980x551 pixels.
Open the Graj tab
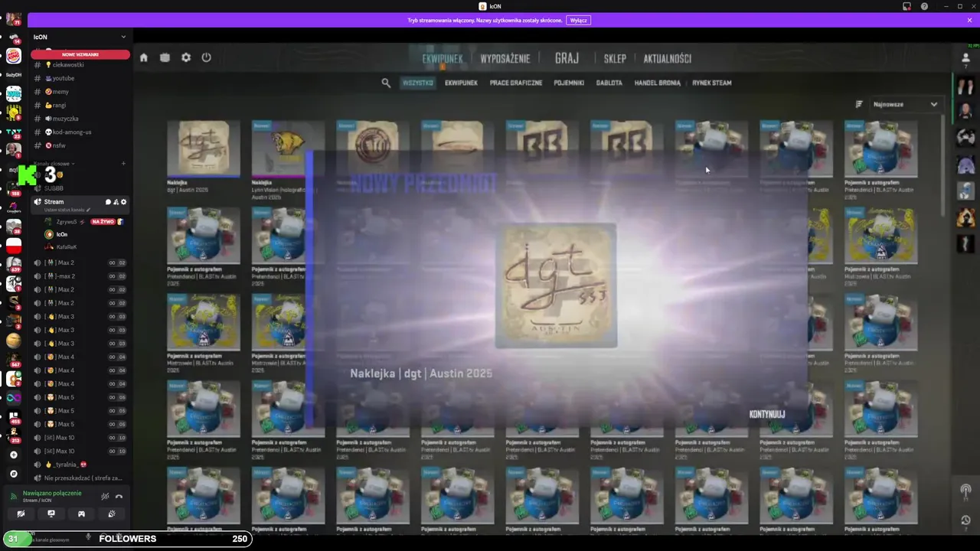(567, 58)
